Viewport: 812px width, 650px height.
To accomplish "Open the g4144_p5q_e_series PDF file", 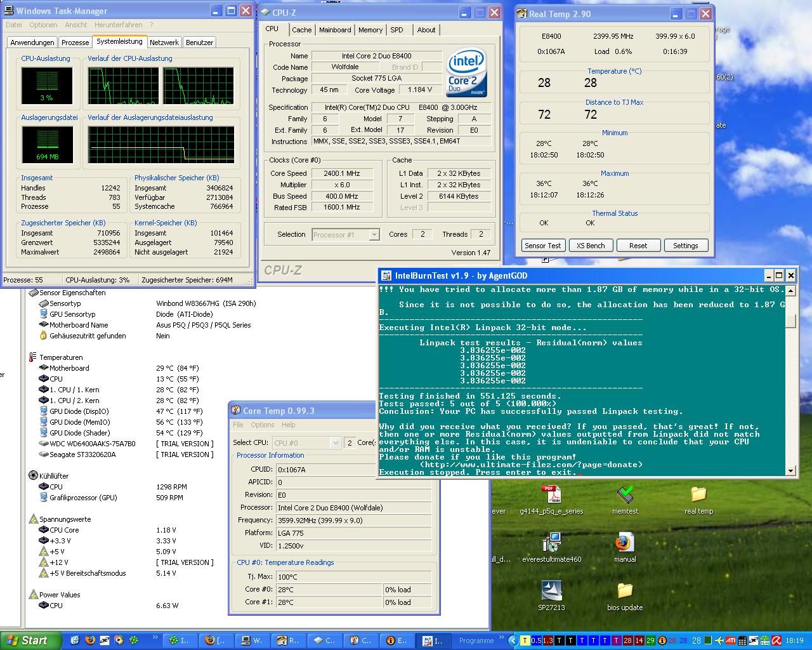I will 551,495.
